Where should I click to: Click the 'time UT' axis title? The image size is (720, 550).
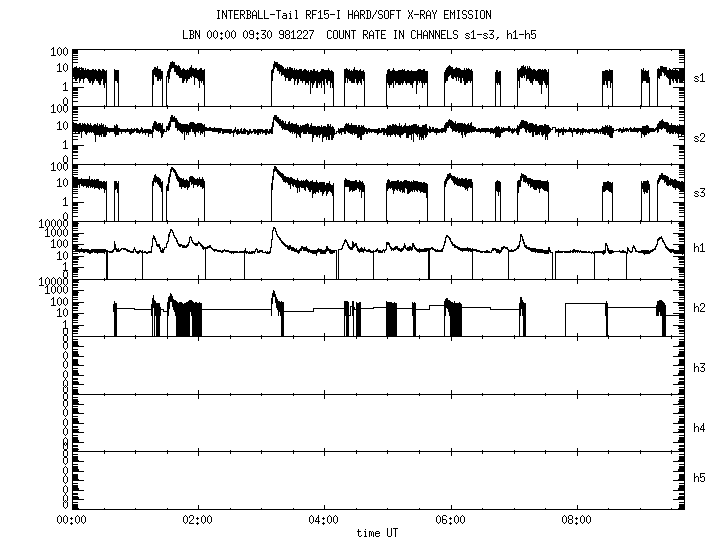(378, 534)
